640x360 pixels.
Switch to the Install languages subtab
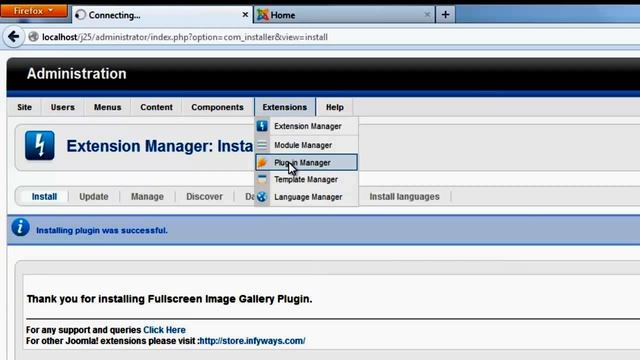[x=404, y=196]
